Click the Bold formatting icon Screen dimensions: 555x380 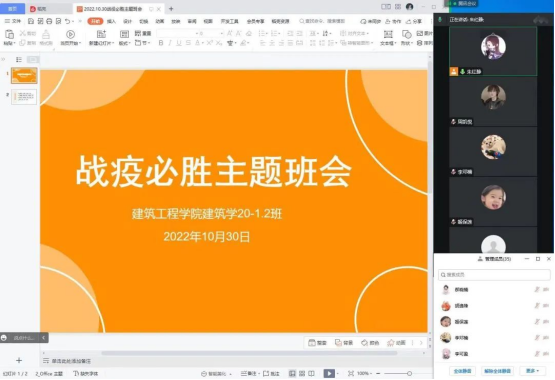[161, 43]
